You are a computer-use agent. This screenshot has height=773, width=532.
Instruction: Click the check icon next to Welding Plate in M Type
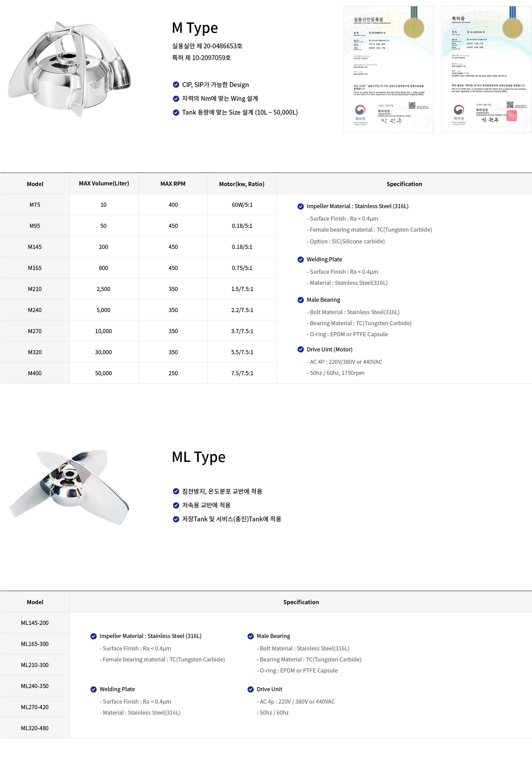(301, 260)
